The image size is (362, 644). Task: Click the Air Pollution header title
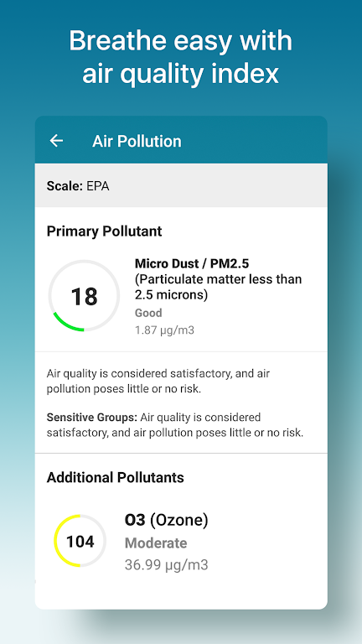[137, 141]
